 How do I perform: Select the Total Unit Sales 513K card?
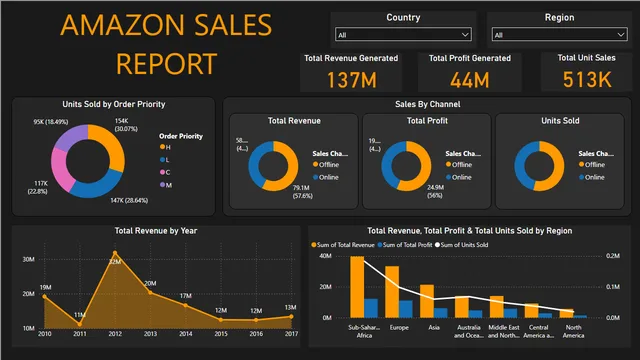(586, 72)
